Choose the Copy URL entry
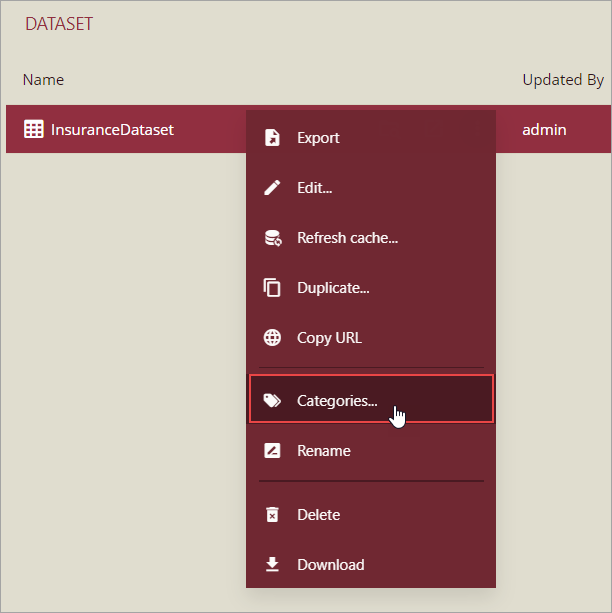Image resolution: width=612 pixels, height=613 pixels. coord(371,338)
